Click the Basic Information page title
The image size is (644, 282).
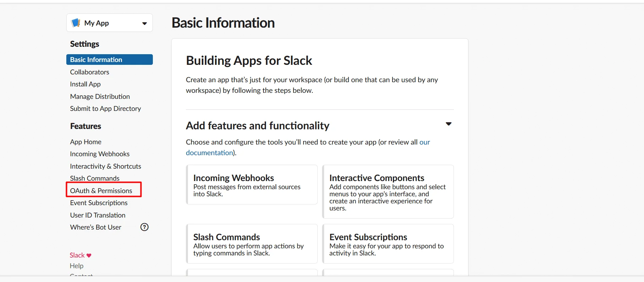[x=223, y=23]
